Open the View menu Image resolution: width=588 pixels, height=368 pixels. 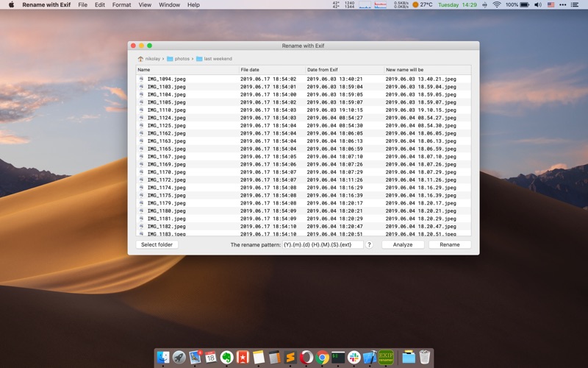145,5
